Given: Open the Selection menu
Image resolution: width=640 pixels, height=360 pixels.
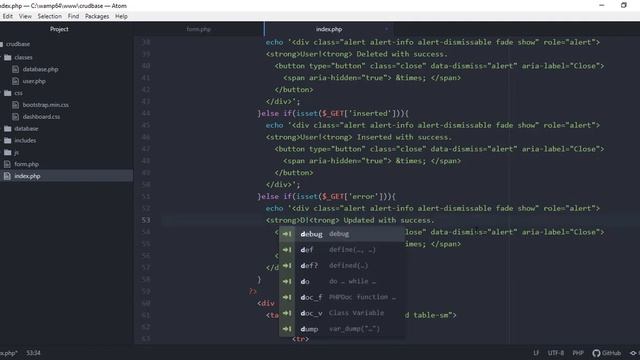Looking at the screenshot, I should tap(49, 16).
